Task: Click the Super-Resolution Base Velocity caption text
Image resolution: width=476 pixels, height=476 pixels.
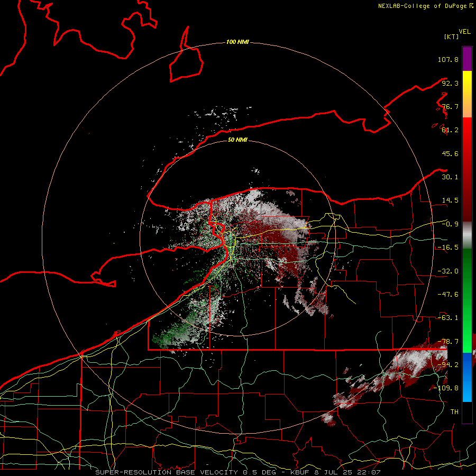Action: (x=237, y=472)
